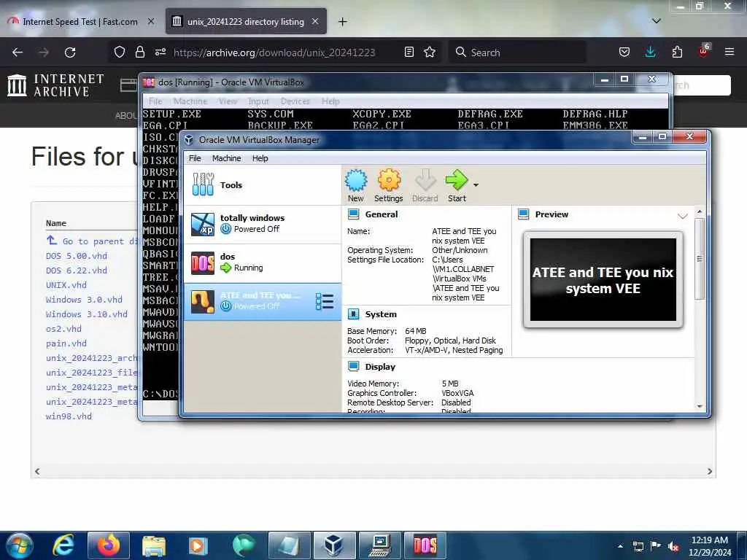The height and width of the screenshot is (560, 747).
Task: Select Tools in VirtualBox Manager sidebar
Action: pos(263,184)
